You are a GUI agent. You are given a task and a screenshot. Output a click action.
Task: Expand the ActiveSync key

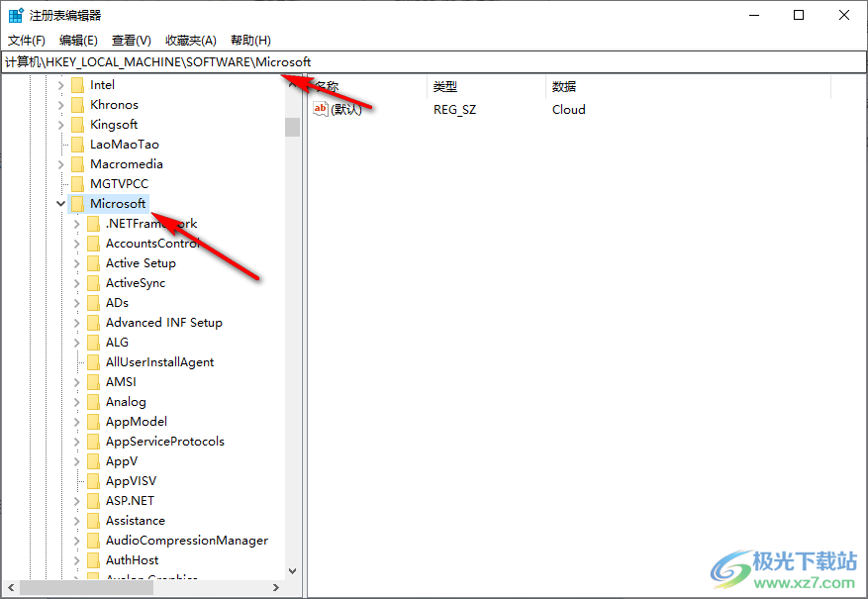point(77,283)
